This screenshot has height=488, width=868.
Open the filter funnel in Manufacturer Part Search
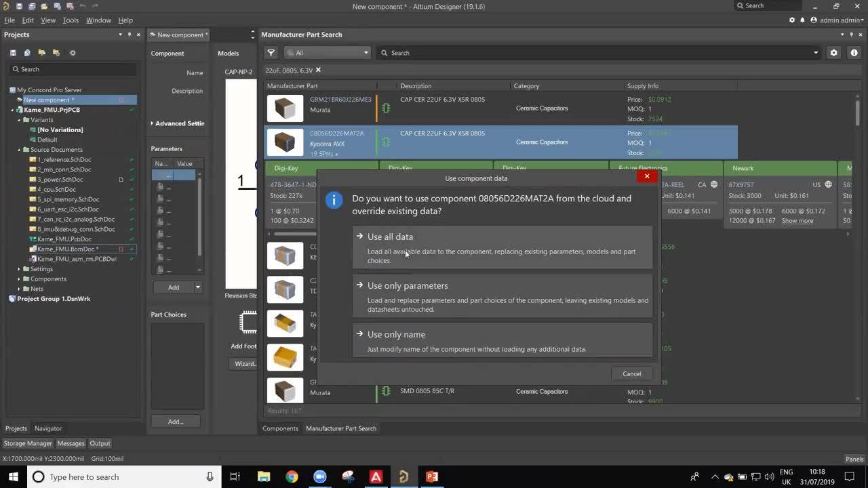coord(271,52)
